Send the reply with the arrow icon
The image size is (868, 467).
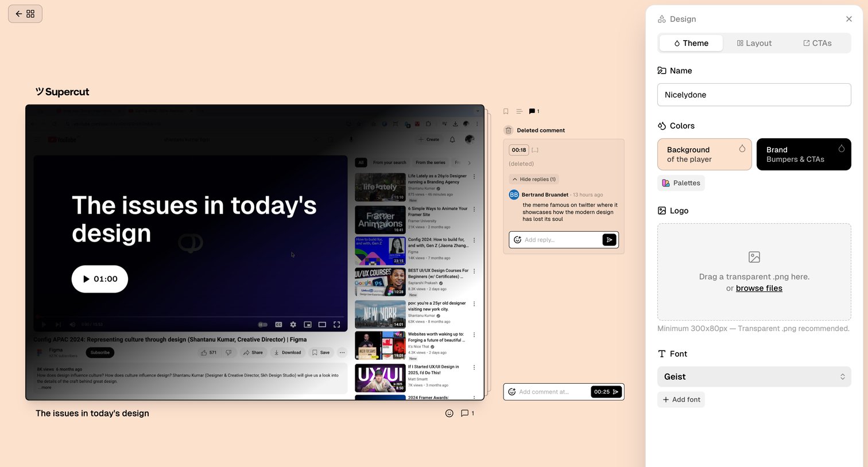point(610,240)
